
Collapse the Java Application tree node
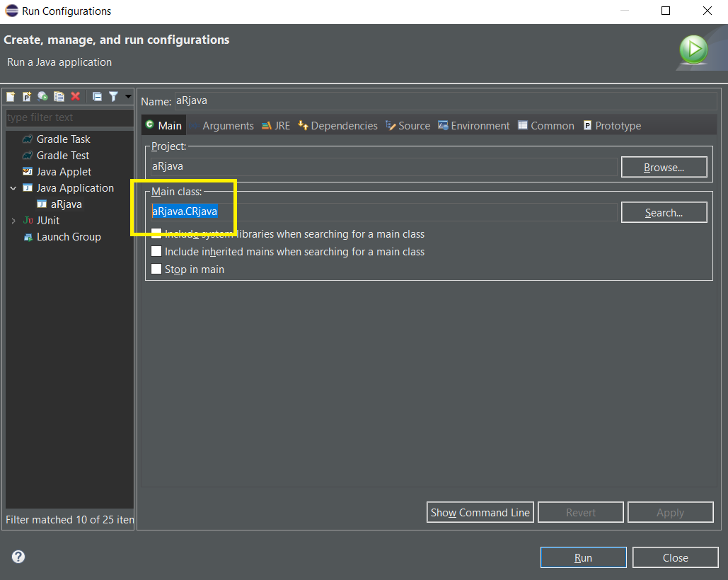(13, 188)
